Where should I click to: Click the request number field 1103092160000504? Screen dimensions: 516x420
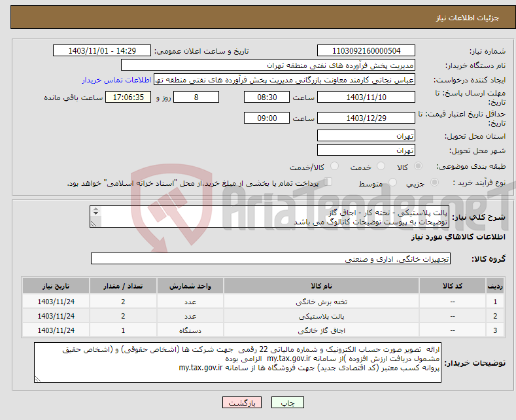pyautogui.click(x=366, y=50)
